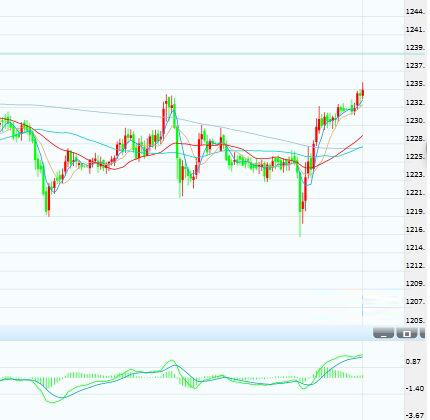Click the -3.67 MACD scale label

click(415, 416)
